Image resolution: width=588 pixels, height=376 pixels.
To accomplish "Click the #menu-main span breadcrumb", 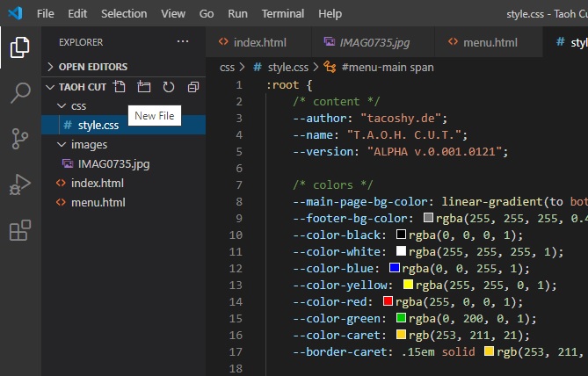I will tap(387, 67).
